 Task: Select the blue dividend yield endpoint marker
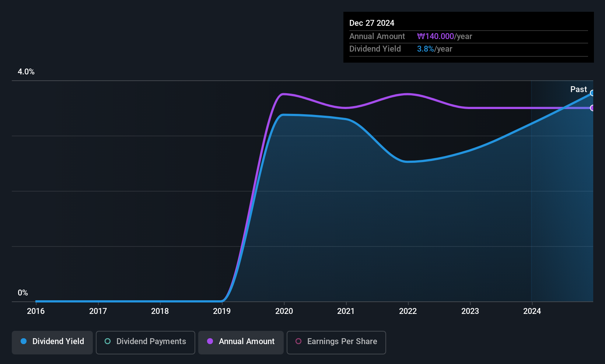pyautogui.click(x=592, y=93)
